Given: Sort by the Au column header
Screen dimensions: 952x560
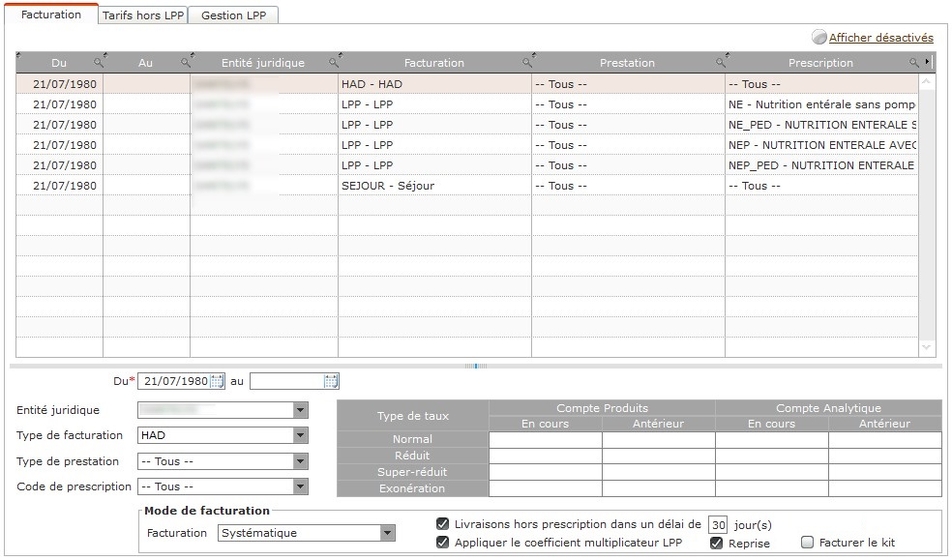Looking at the screenshot, I should click(x=145, y=63).
